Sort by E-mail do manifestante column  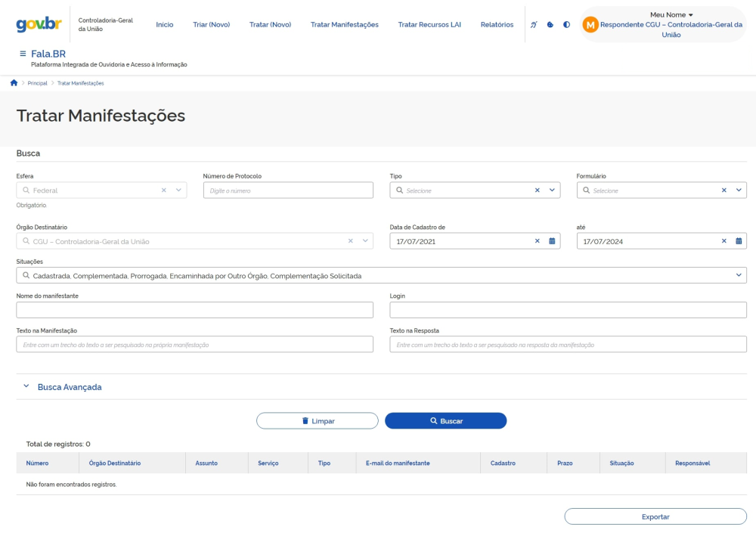[398, 463]
